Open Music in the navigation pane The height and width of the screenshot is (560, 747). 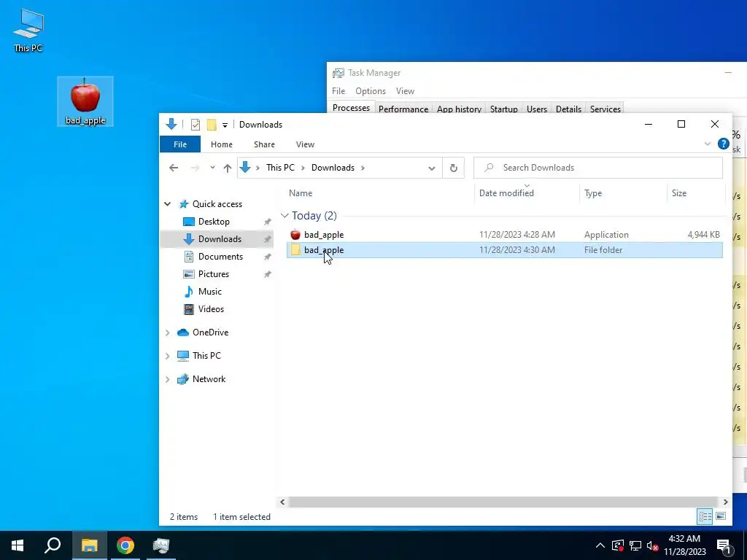[x=209, y=292]
